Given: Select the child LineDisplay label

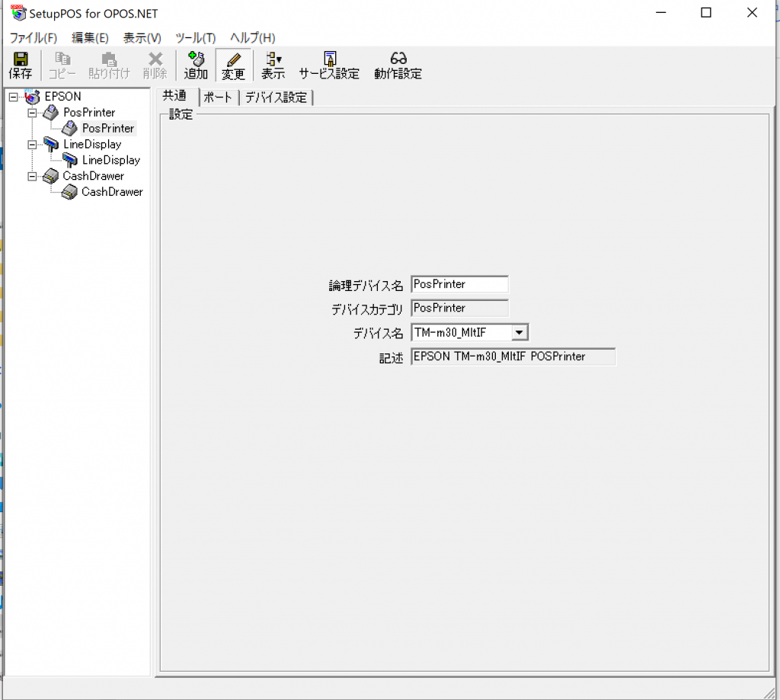Looking at the screenshot, I should 111,160.
